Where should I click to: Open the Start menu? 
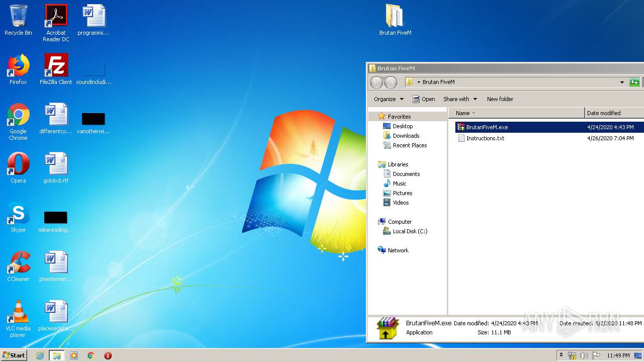click(x=14, y=355)
